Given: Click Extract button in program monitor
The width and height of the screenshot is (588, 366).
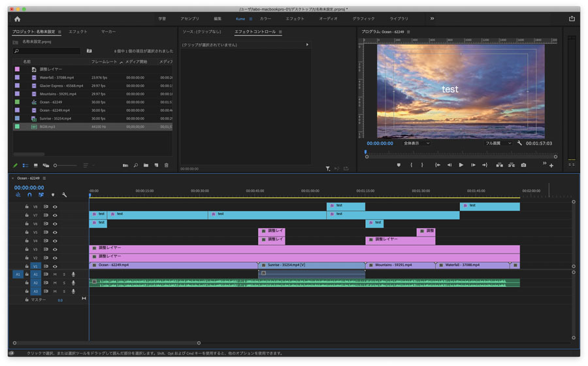Looking at the screenshot, I should [511, 165].
